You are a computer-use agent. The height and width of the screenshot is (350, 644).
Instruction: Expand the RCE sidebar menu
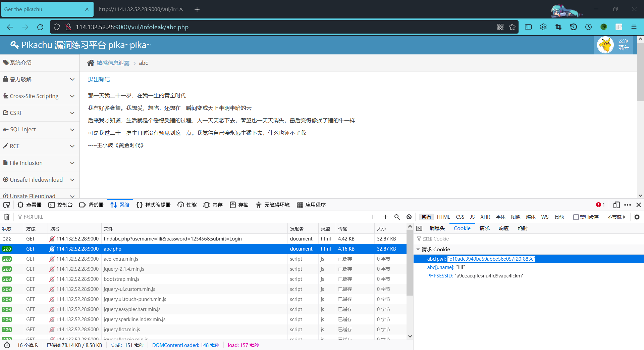pyautogui.click(x=40, y=146)
